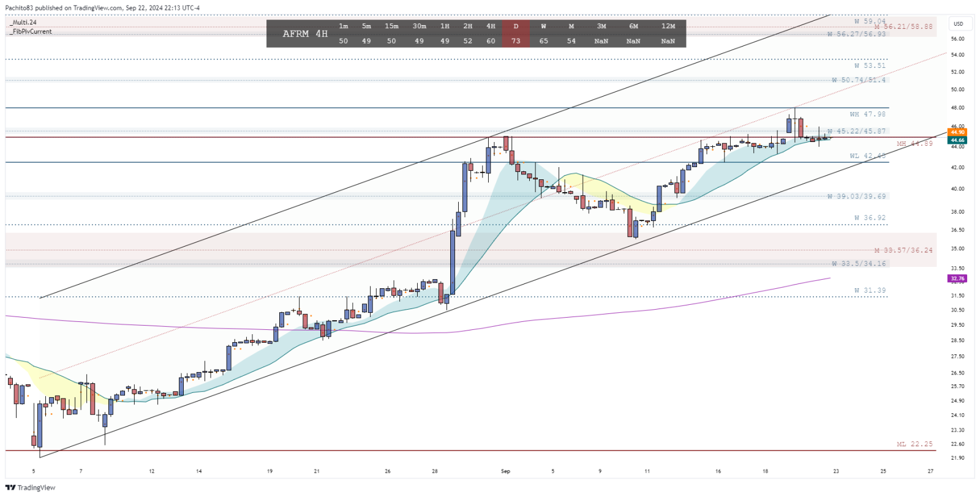This screenshot has height=497, width=980.
Task: Click the 30m column header in table
Action: (419, 26)
